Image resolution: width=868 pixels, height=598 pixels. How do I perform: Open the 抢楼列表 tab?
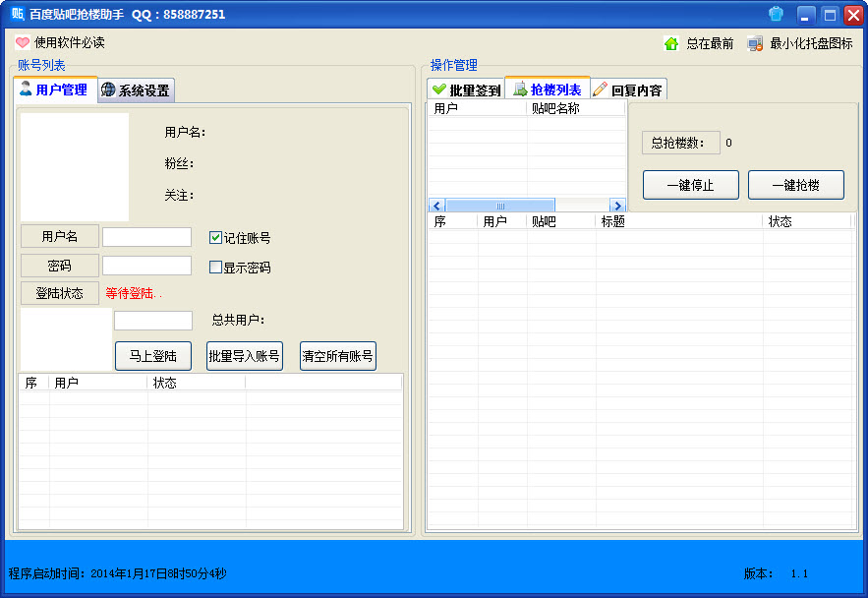click(548, 90)
